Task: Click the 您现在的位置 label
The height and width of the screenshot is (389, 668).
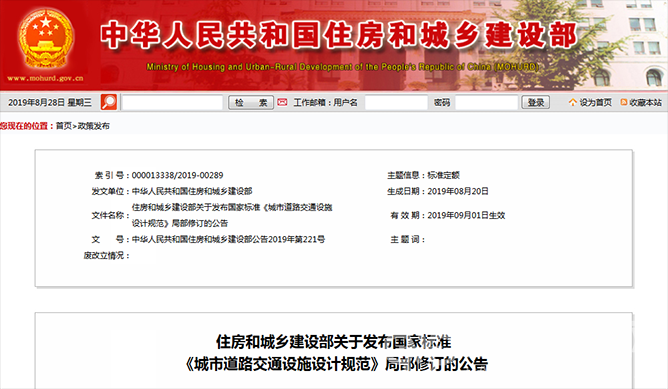Action: coord(26,126)
